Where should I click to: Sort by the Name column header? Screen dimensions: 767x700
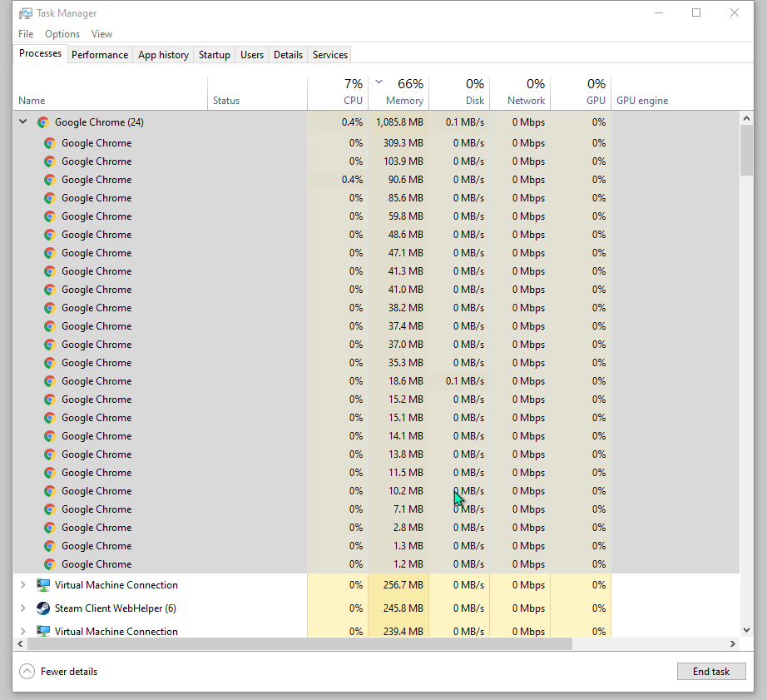tap(110, 92)
